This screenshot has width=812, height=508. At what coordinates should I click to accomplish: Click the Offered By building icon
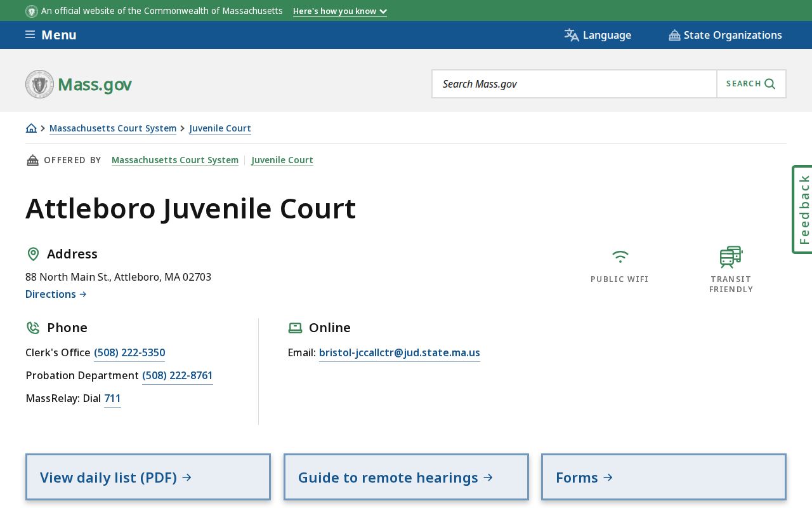[32, 160]
